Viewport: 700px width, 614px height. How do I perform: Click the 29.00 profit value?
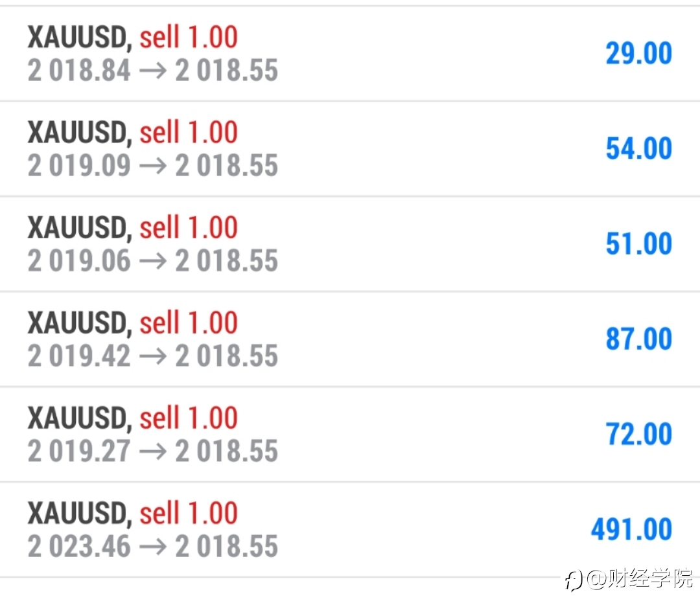click(x=639, y=54)
